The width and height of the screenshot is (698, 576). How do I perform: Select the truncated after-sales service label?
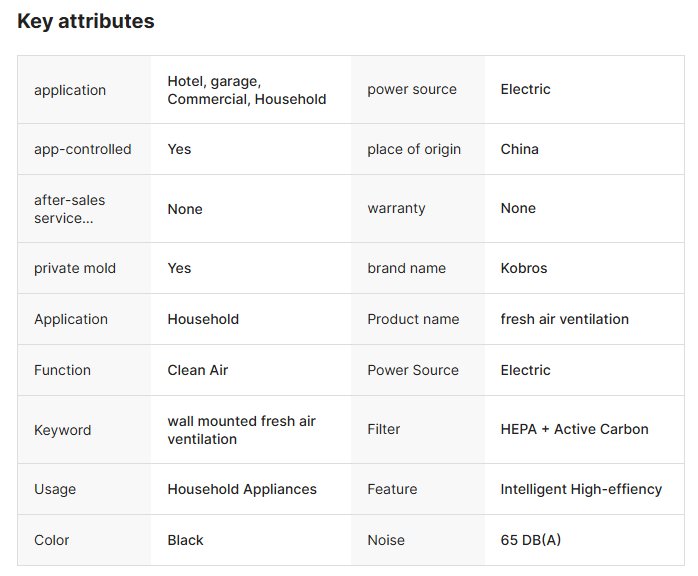[x=69, y=209]
